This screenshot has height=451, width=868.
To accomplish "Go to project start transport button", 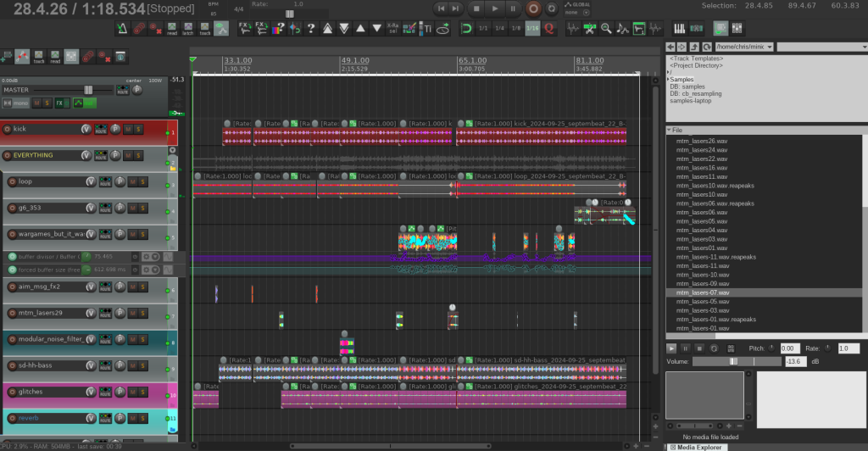I will (x=441, y=8).
